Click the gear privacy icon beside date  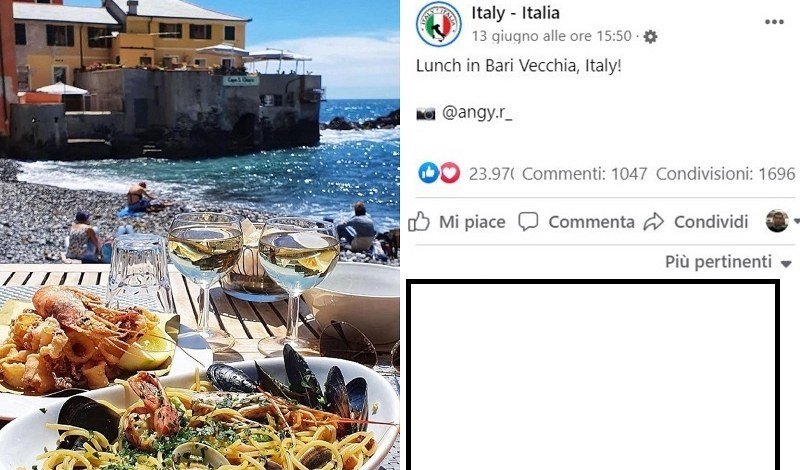(650, 37)
